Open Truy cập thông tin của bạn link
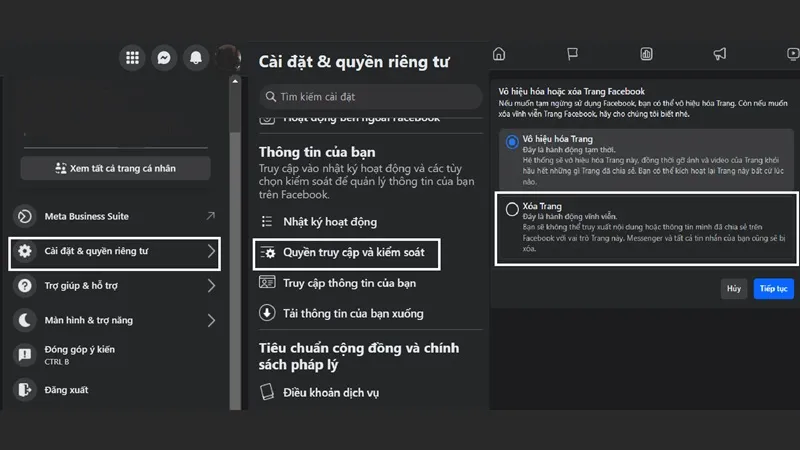The height and width of the screenshot is (450, 800). (349, 283)
